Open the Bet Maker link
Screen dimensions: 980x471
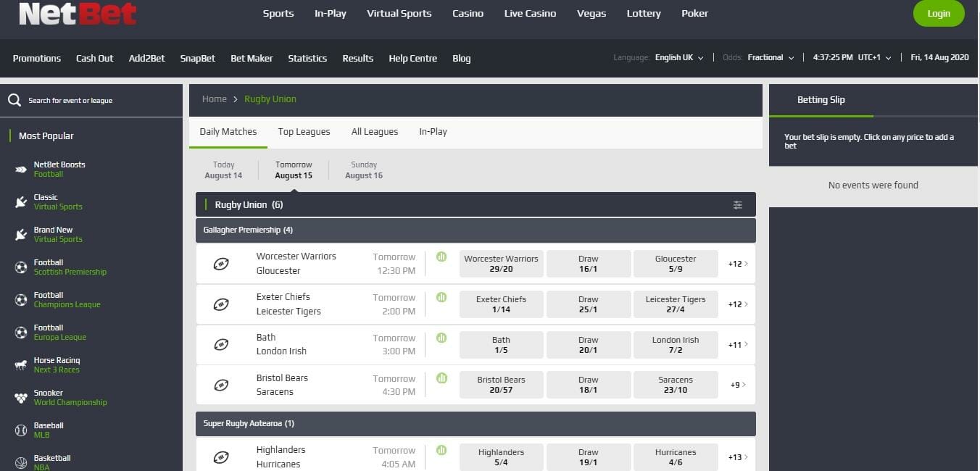coord(252,59)
